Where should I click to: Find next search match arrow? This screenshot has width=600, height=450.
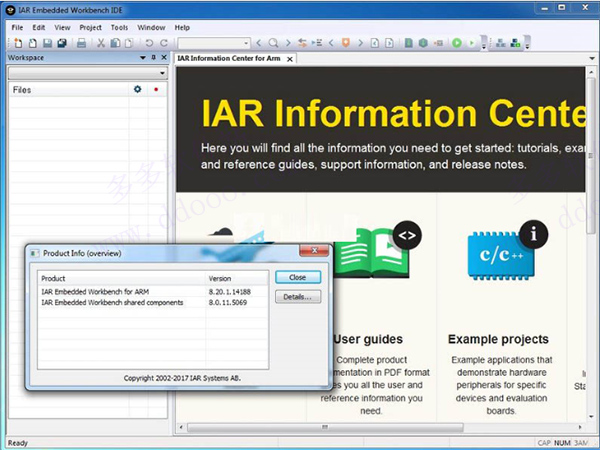point(288,43)
